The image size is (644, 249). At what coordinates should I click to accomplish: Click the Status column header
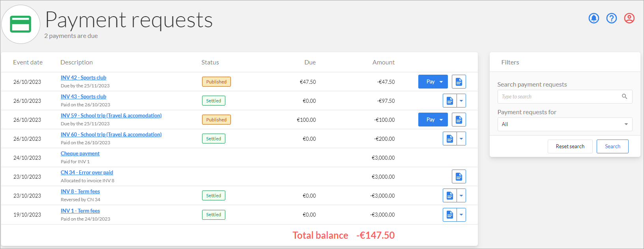point(210,62)
